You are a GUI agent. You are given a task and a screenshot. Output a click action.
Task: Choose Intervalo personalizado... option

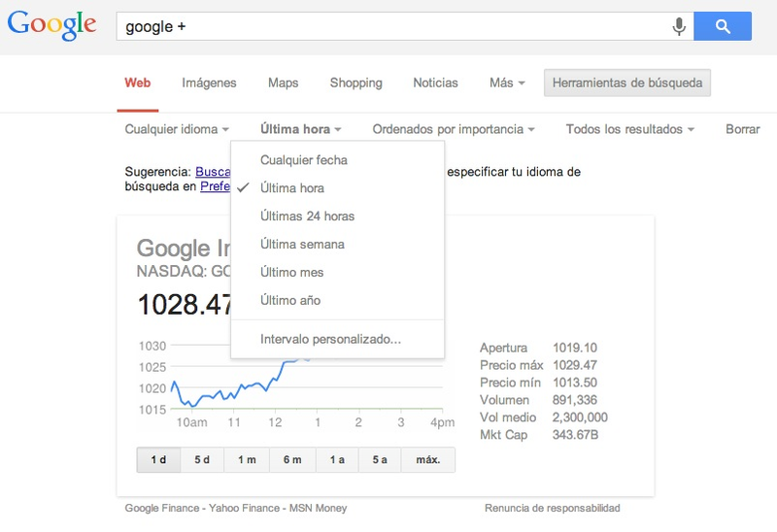[x=337, y=340]
